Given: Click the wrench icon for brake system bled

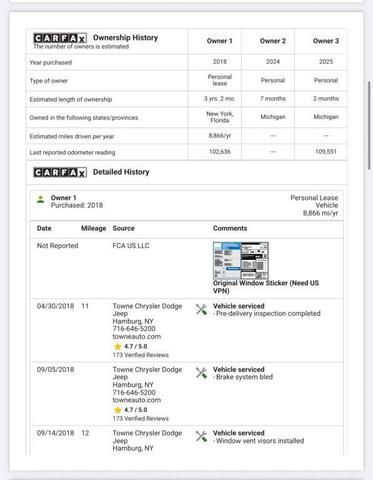Looking at the screenshot, I should click(x=201, y=373).
